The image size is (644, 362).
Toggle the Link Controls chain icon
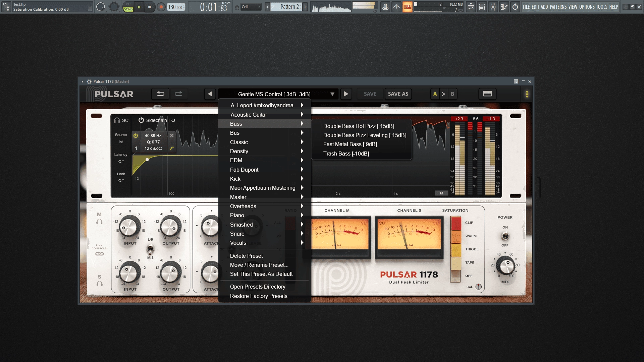click(99, 254)
